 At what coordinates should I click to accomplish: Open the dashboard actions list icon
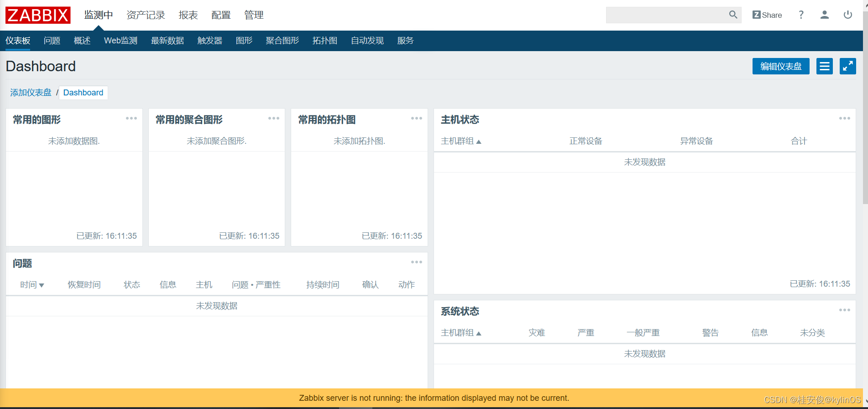point(824,66)
